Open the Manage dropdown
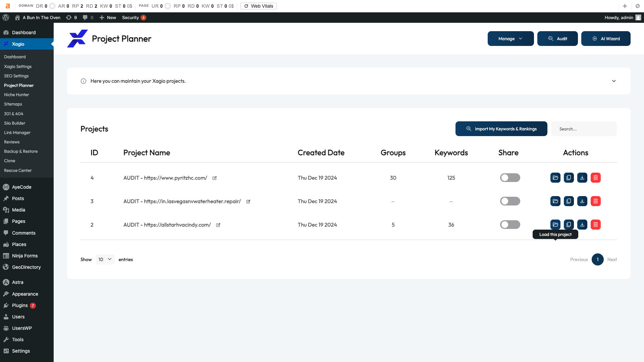Viewport: 644px width, 362px height. (511, 39)
